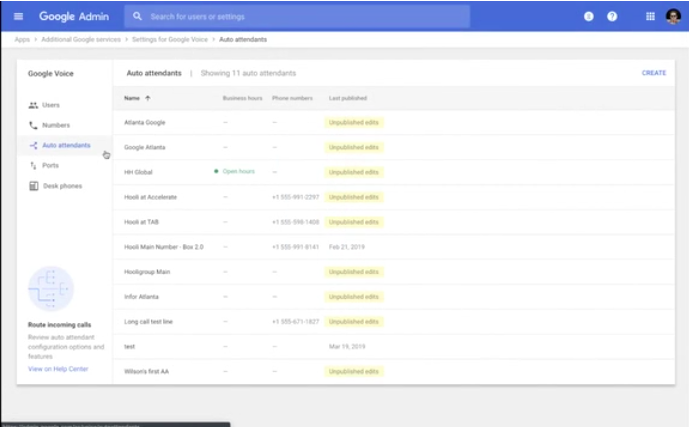Click the Numbers phone icon

click(x=33, y=125)
